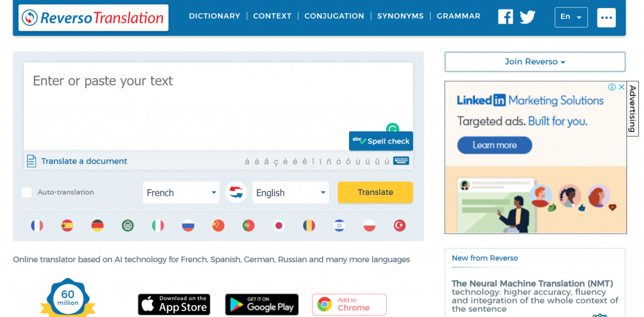Select the Spanish flag icon
The width and height of the screenshot is (644, 317).
coord(67,225)
